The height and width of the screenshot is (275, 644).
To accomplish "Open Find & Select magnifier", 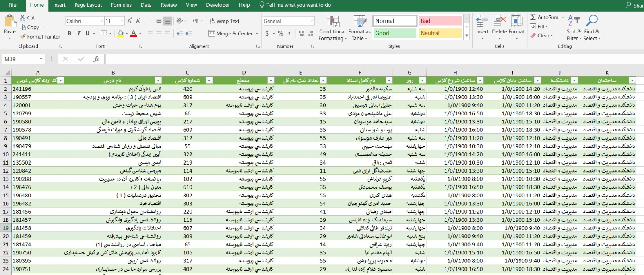I will coord(592,21).
